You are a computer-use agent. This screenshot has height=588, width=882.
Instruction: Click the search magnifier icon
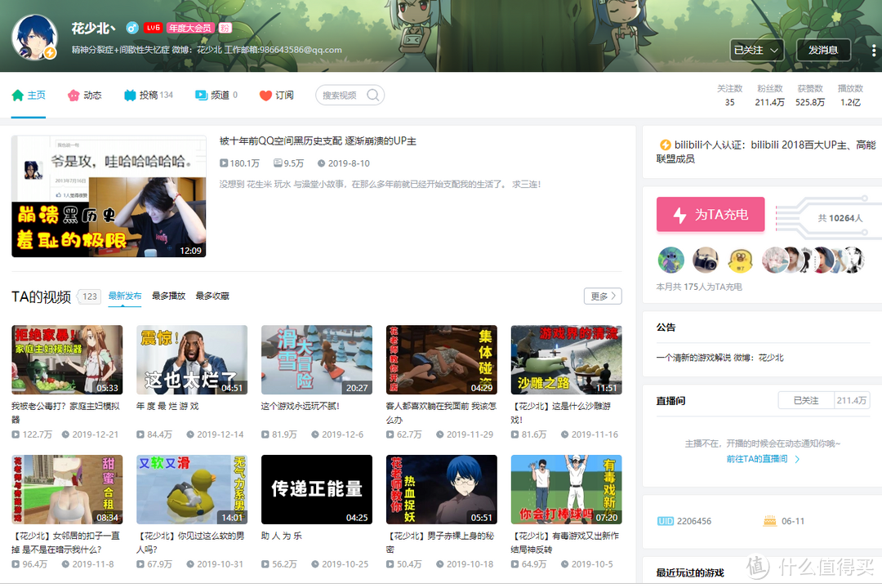(372, 95)
